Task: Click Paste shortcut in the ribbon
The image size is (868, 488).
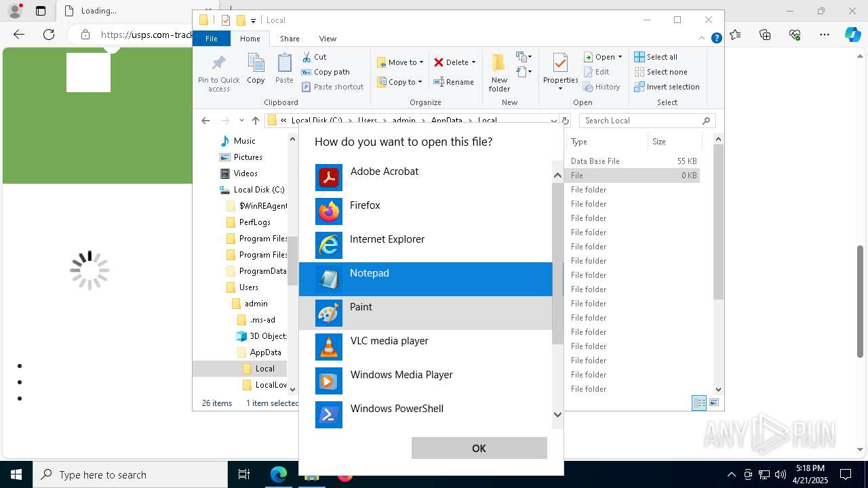Action: pyautogui.click(x=332, y=87)
